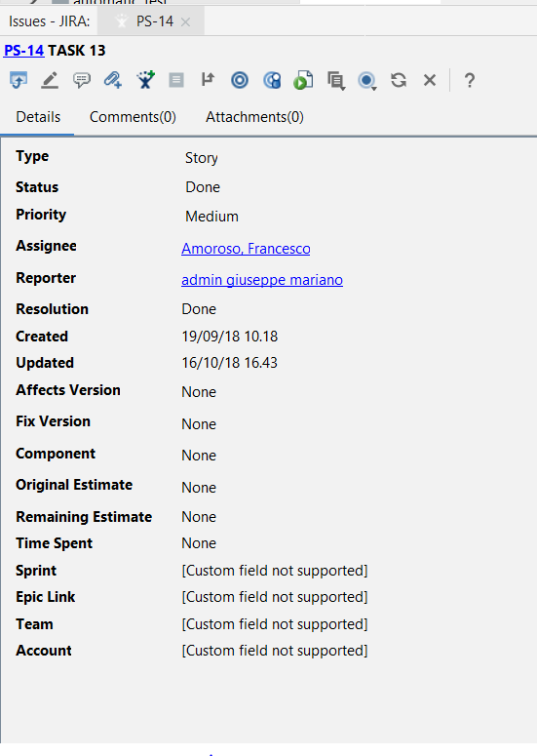Open assignee Amoroso, Francesco link
The height and width of the screenshot is (756, 537).
coord(246,249)
